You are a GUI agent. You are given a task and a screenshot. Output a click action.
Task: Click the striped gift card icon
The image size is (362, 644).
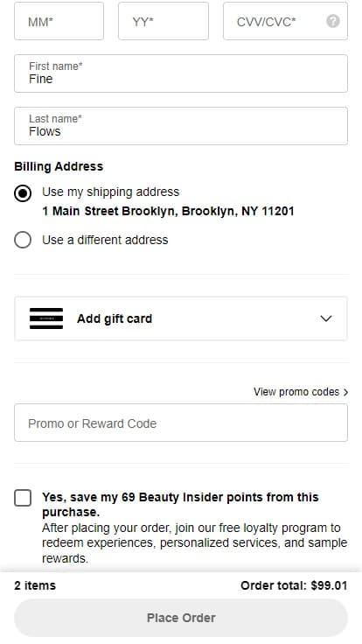pos(46,318)
